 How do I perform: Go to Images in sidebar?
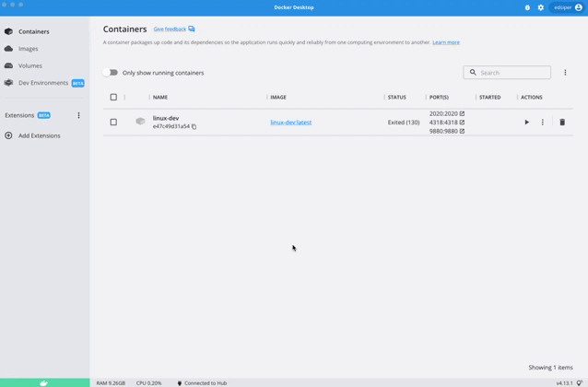tap(29, 49)
